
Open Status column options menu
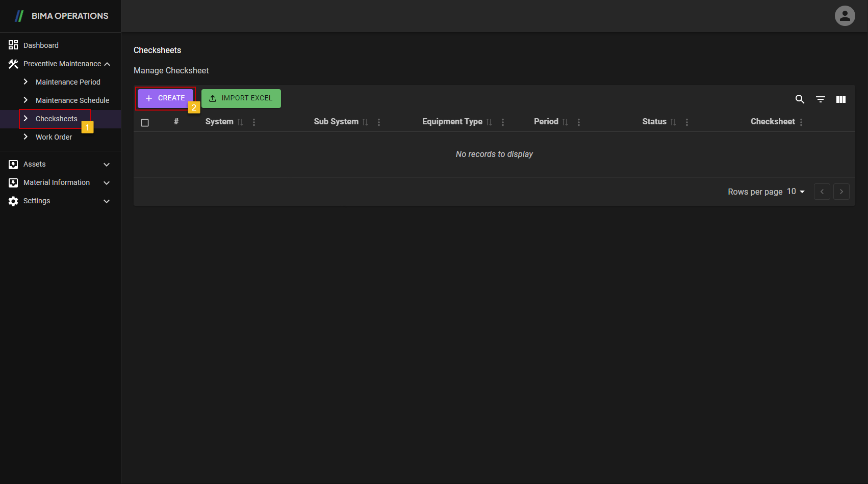click(x=687, y=122)
